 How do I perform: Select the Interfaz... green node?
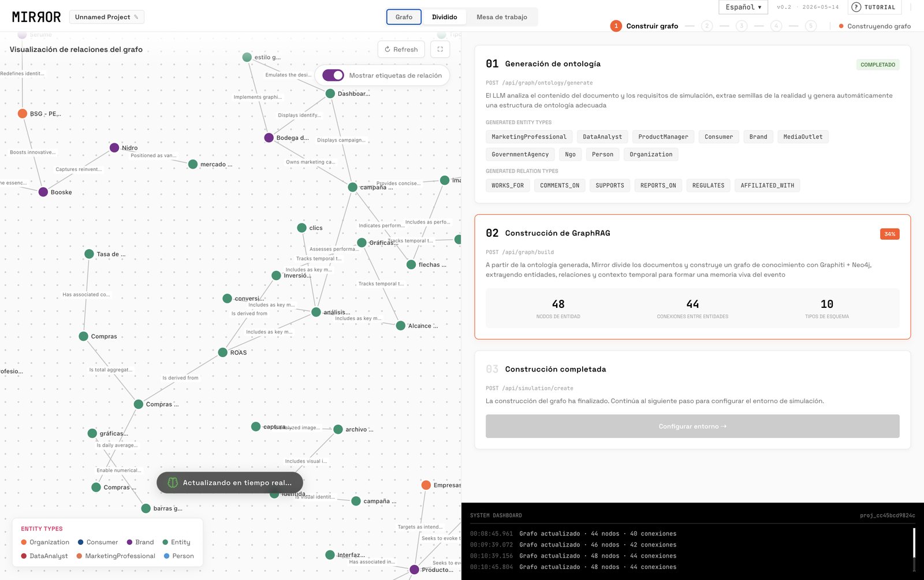(x=330, y=555)
